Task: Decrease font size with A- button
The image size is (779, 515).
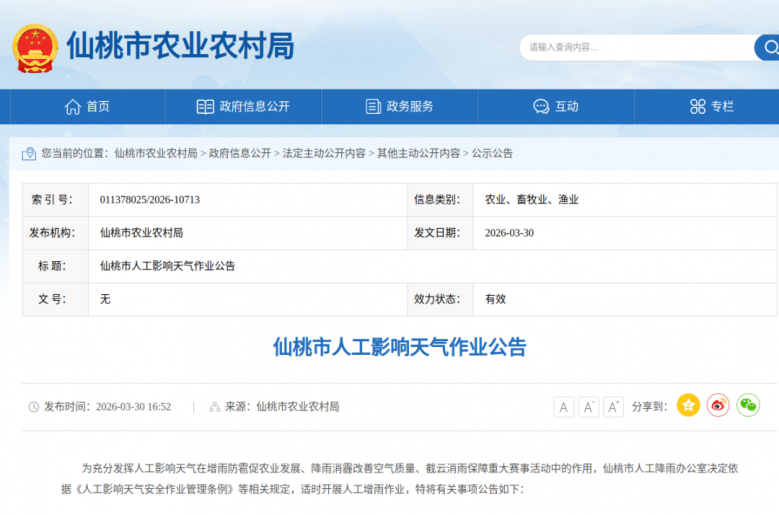Action: [x=589, y=407]
